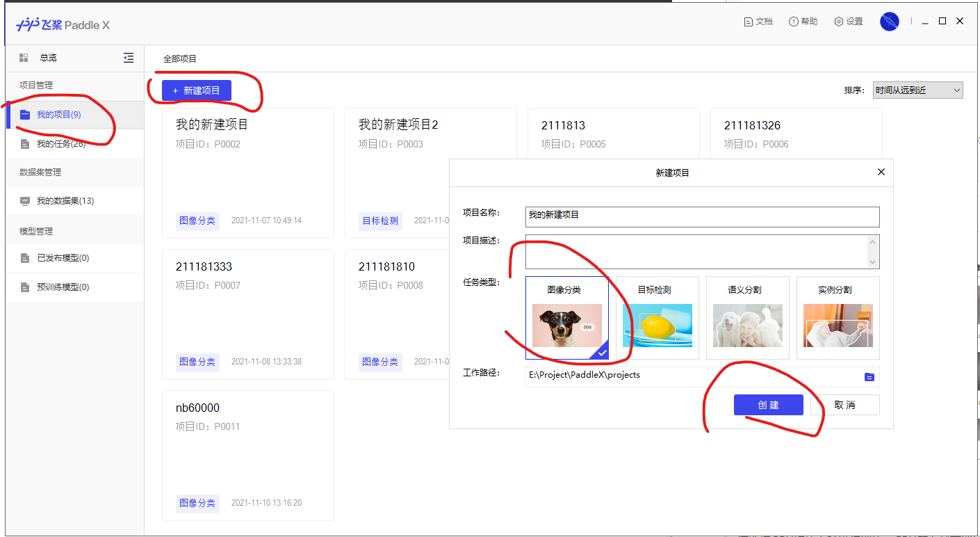This screenshot has height=537, width=980.
Task: Choose 实例分割 task type
Action: pos(838,318)
